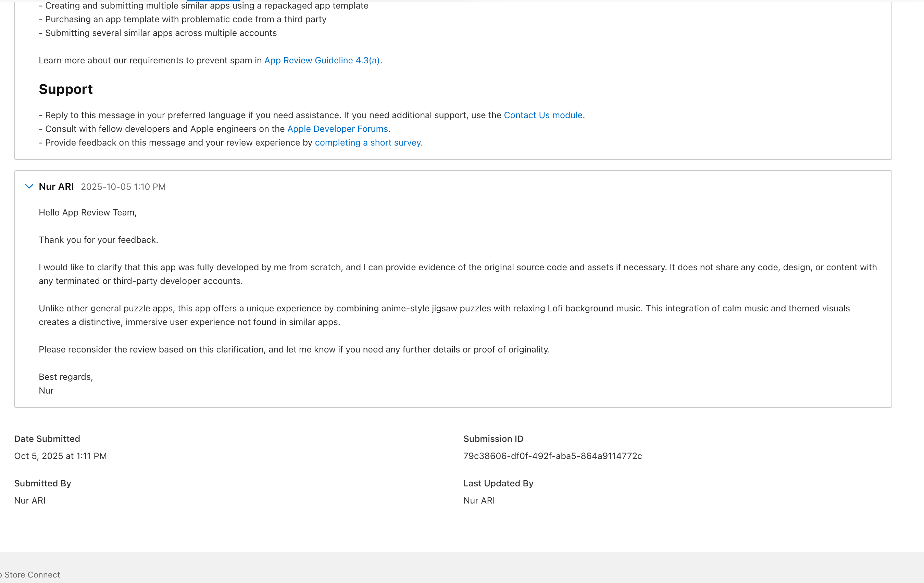
Task: Click the Submission ID value text
Action: pyautogui.click(x=552, y=456)
